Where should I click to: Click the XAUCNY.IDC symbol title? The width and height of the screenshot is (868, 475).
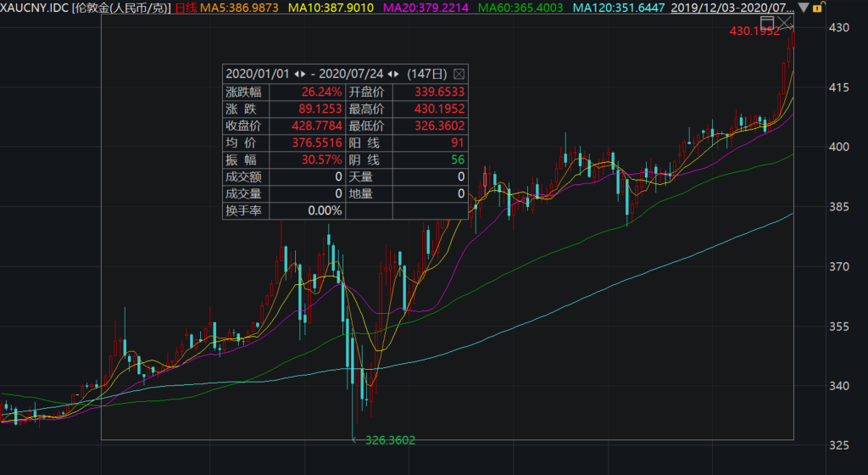34,8
